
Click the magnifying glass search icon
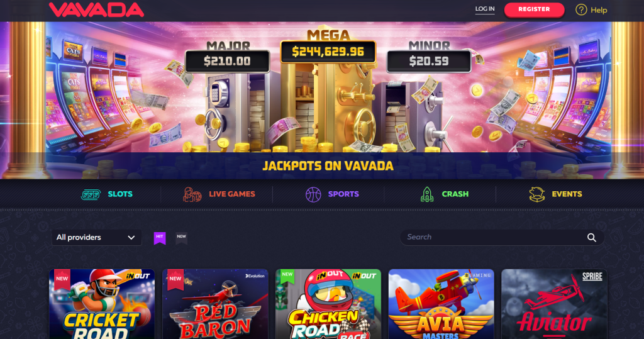(591, 238)
